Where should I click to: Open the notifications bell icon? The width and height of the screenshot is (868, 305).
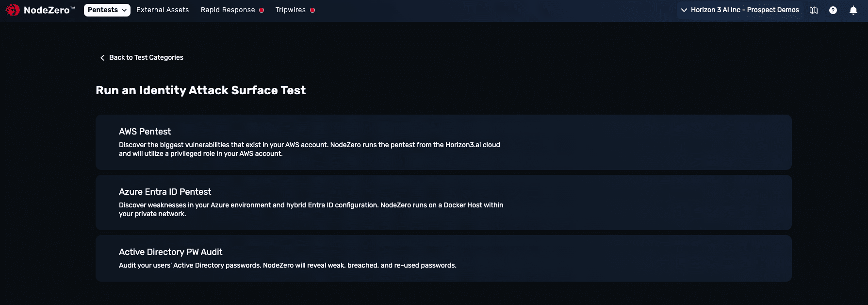853,10
